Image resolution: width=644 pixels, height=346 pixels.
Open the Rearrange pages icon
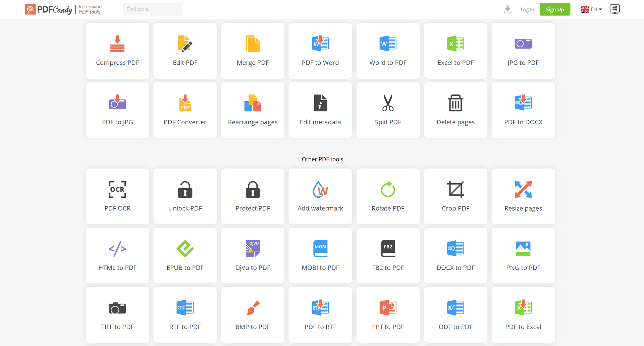[253, 103]
